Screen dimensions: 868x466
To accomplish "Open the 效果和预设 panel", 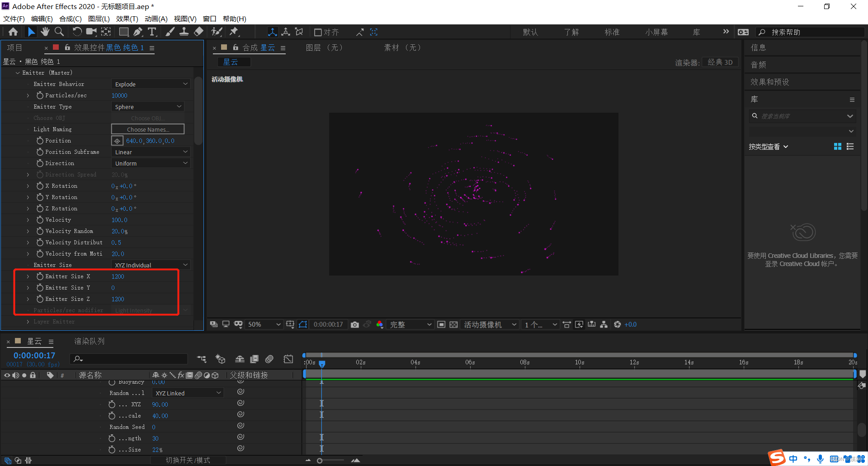I will pyautogui.click(x=770, y=82).
